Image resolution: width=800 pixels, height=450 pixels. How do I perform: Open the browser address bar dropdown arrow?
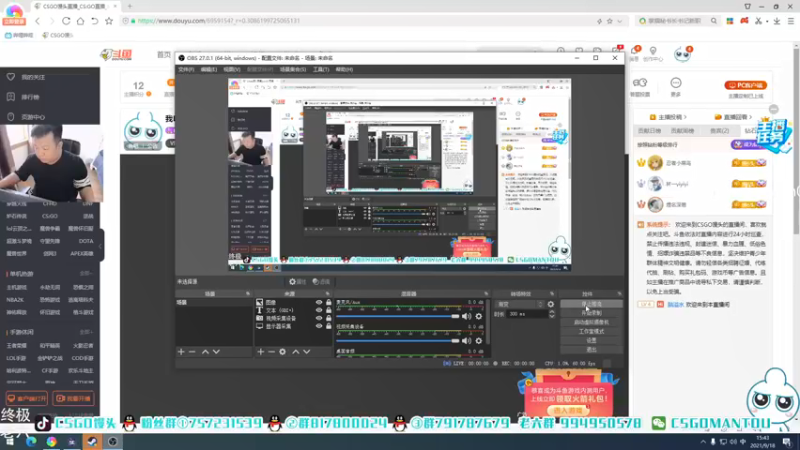tap(620, 21)
